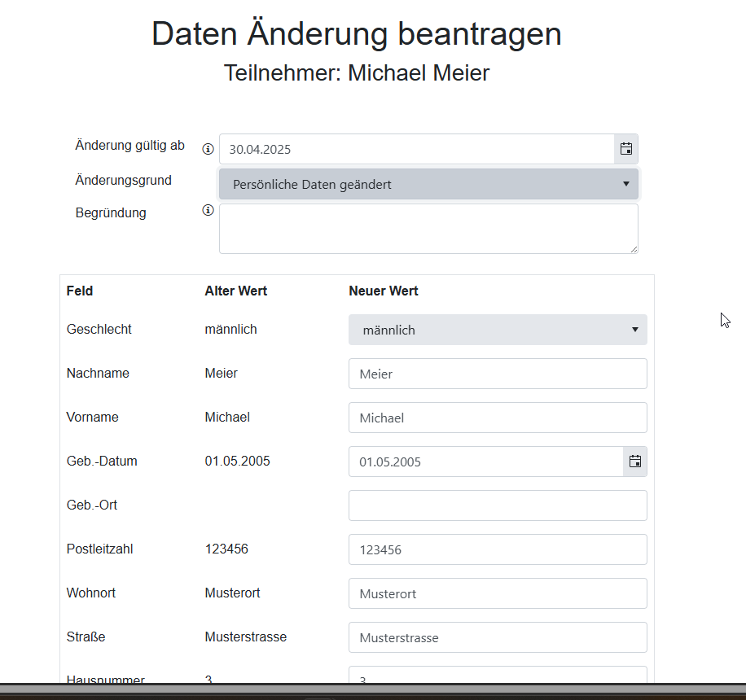Click old value 'Michael' text

(x=227, y=417)
